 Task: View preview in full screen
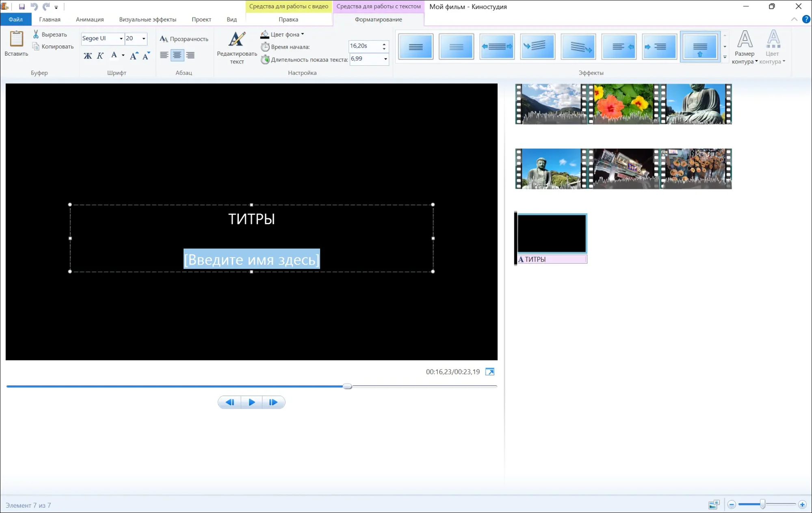(x=490, y=372)
